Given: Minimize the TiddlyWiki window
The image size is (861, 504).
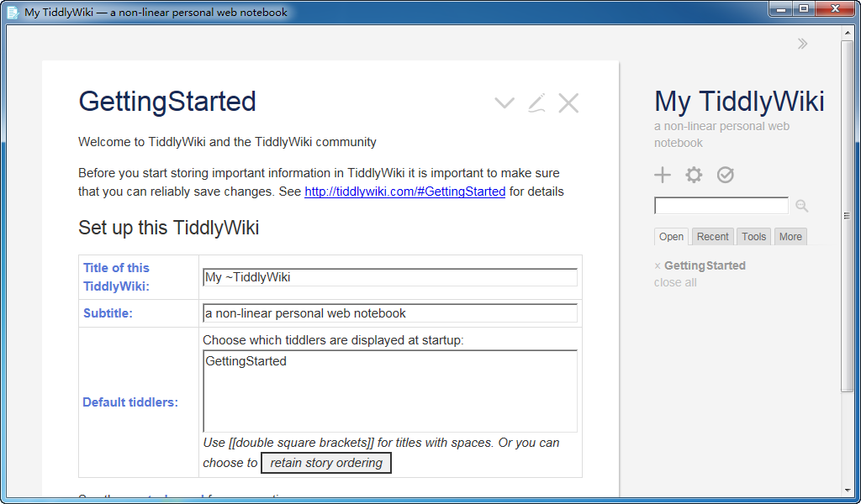Looking at the screenshot, I should pyautogui.click(x=781, y=8).
